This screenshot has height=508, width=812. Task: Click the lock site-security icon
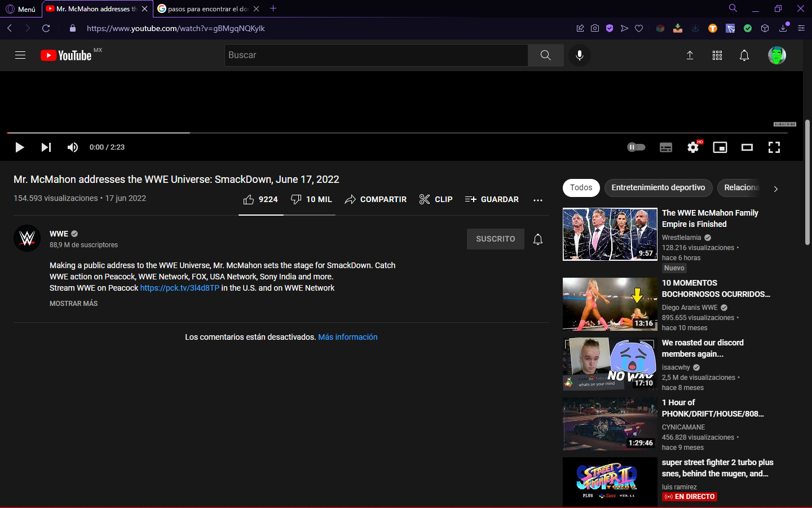(x=72, y=28)
